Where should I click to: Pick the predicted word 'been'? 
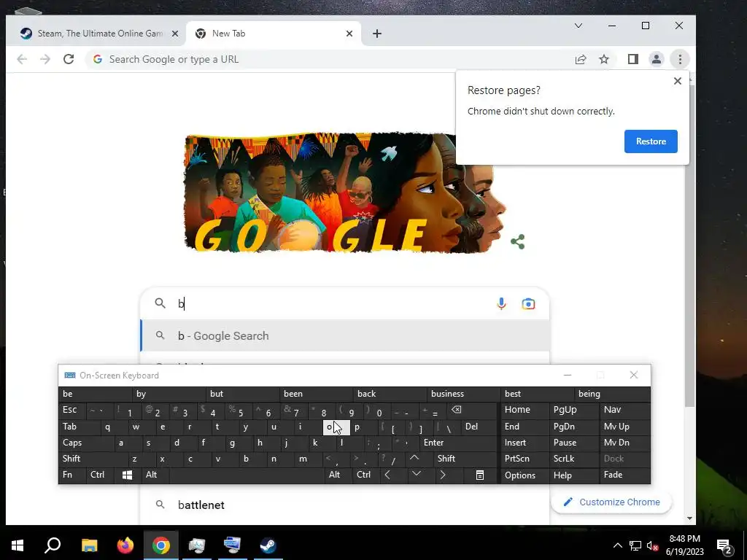tap(316, 394)
